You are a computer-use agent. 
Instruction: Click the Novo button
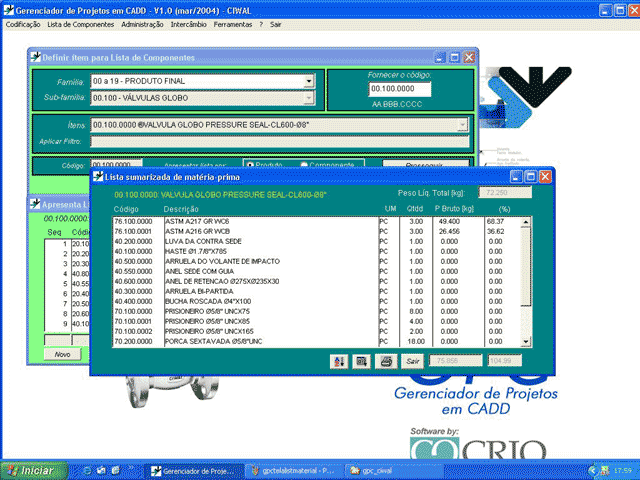click(x=62, y=353)
